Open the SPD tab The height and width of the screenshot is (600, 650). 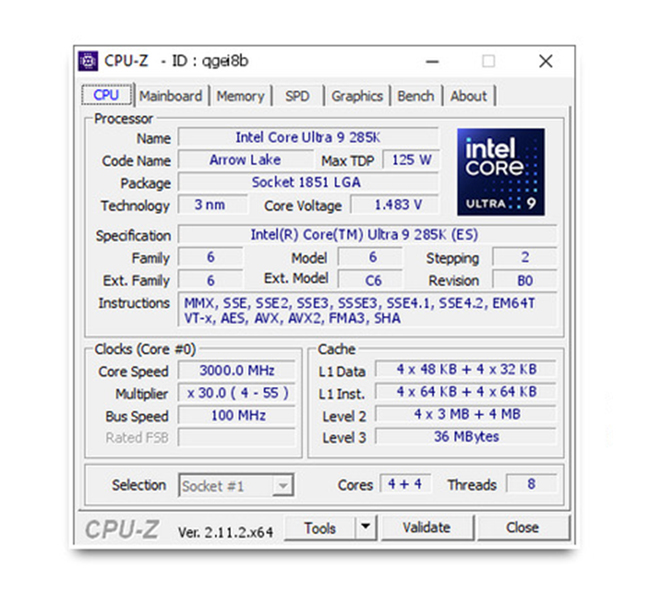click(297, 96)
